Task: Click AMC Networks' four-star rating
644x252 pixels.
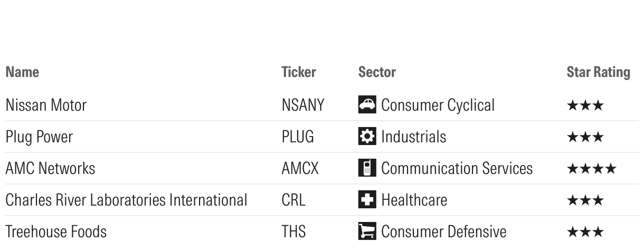Action: pos(591,169)
